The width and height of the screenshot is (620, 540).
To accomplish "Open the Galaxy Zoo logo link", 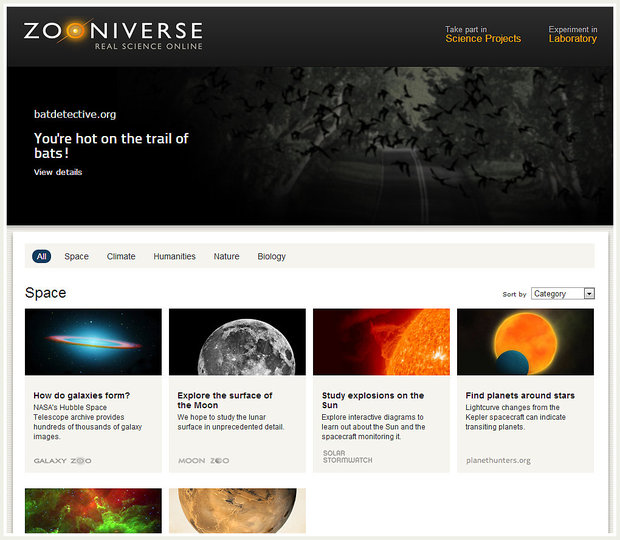I will pyautogui.click(x=61, y=461).
